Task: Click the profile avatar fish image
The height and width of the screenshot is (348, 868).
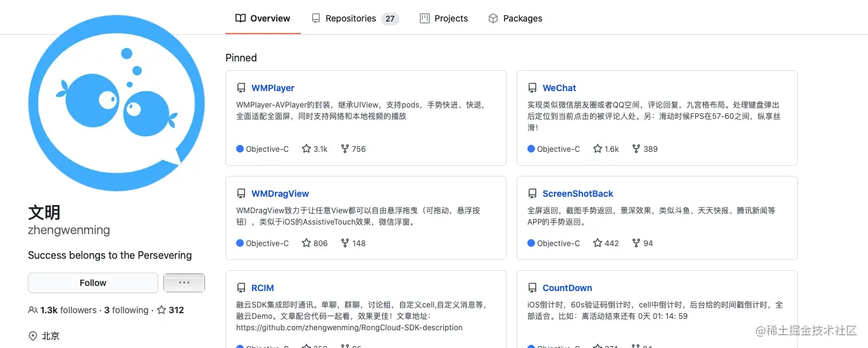Action: click(x=116, y=103)
